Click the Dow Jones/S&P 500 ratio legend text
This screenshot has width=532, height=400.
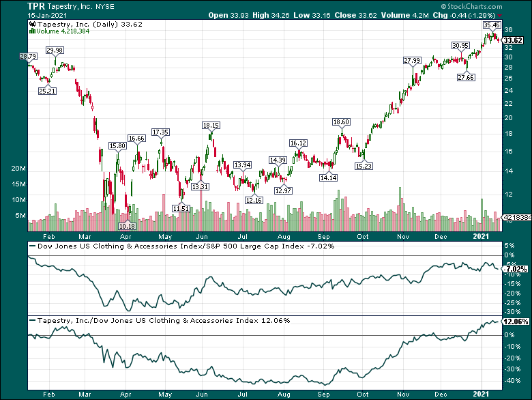[186, 246]
